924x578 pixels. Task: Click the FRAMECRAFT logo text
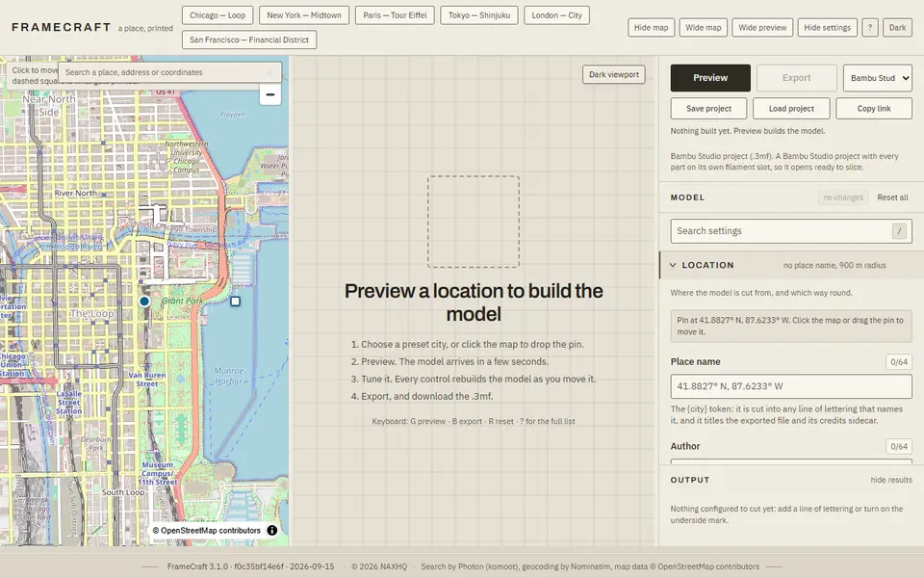(62, 27)
